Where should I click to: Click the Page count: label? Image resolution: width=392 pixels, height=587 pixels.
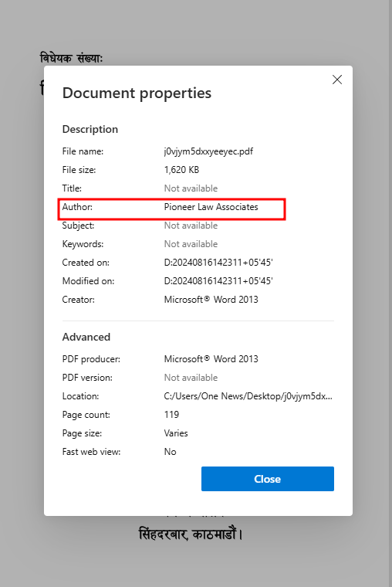coord(86,415)
